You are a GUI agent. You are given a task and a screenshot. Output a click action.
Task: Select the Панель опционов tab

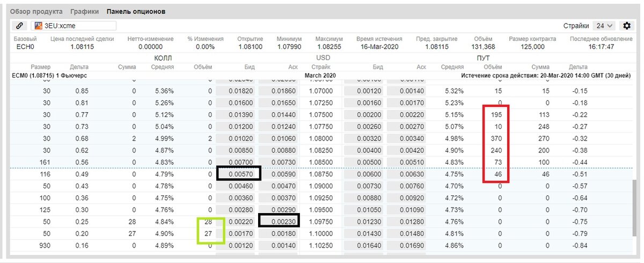pos(136,11)
